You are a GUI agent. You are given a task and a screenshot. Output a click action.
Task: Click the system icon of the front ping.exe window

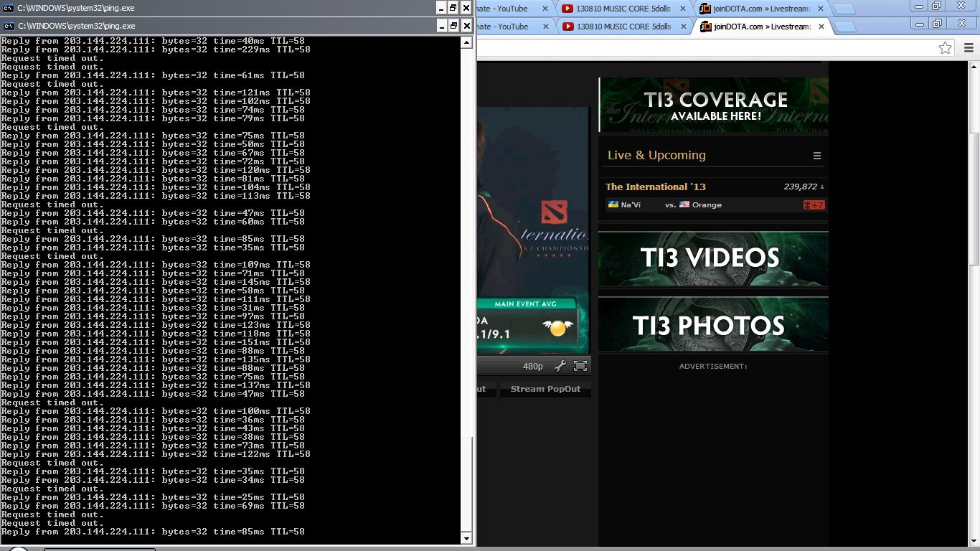[x=8, y=26]
